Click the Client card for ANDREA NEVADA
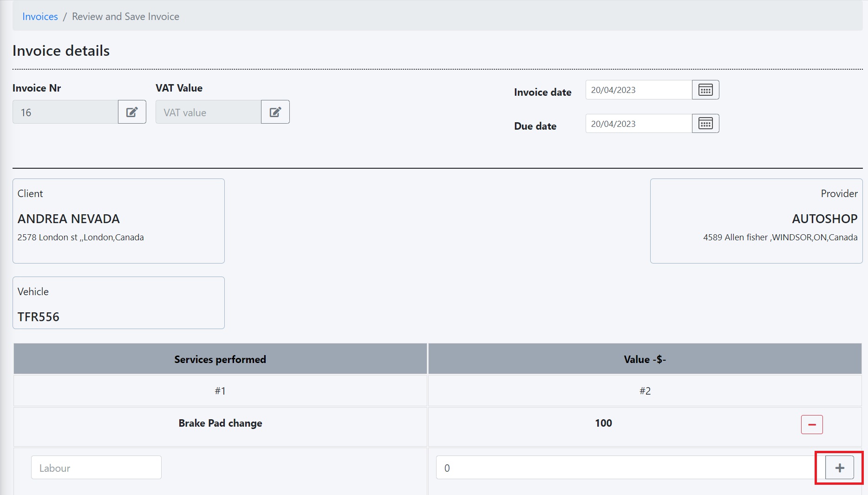Viewport: 868px width, 495px height. click(x=118, y=220)
